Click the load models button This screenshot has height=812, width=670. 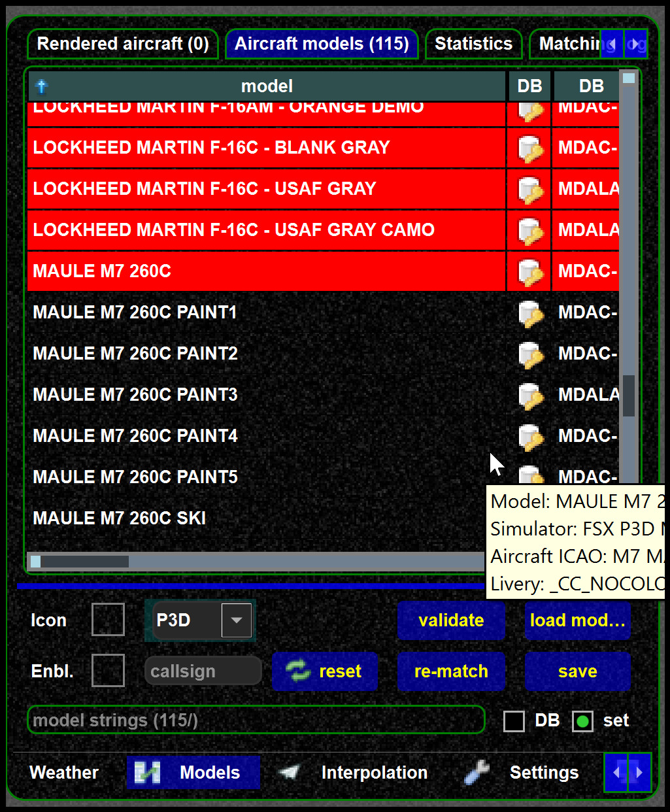tap(578, 620)
